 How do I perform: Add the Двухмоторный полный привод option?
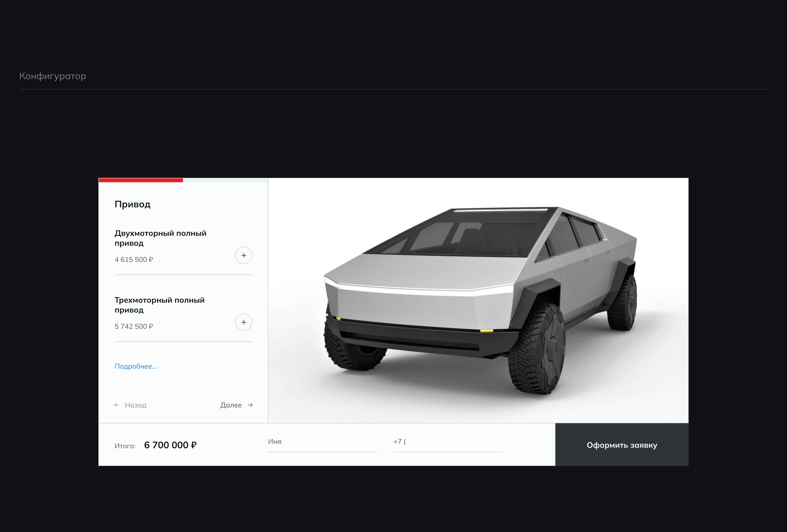[243, 255]
